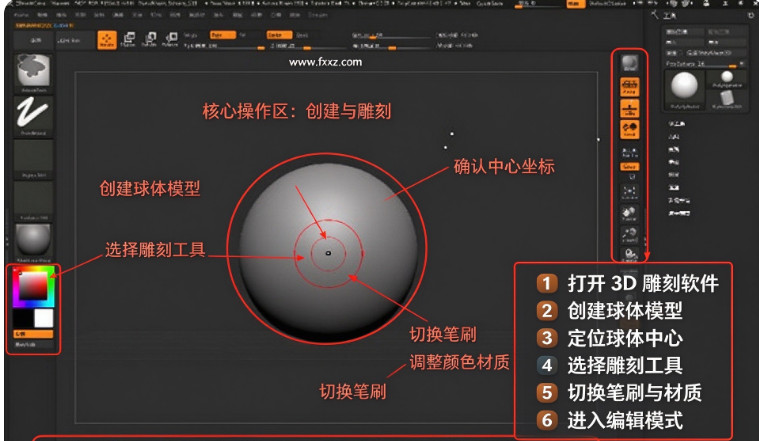Toggle the orange Persp perspective button
Screen dimensions: 759x441
[629, 87]
